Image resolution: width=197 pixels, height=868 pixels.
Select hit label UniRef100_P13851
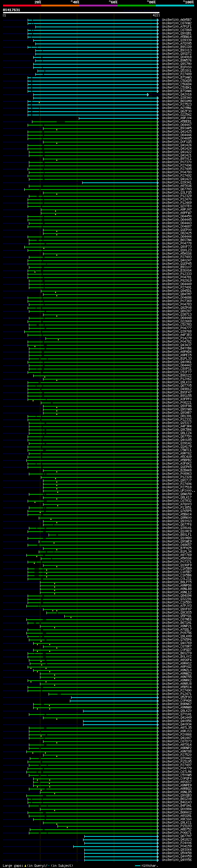(176, 507)
